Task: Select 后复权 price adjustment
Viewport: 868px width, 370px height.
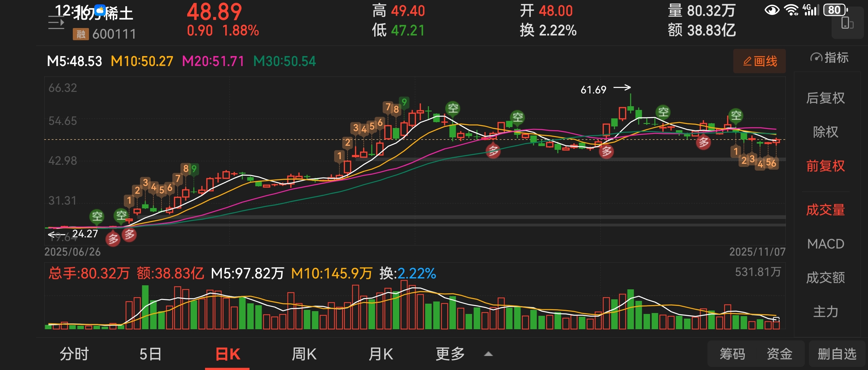Action: [x=825, y=98]
